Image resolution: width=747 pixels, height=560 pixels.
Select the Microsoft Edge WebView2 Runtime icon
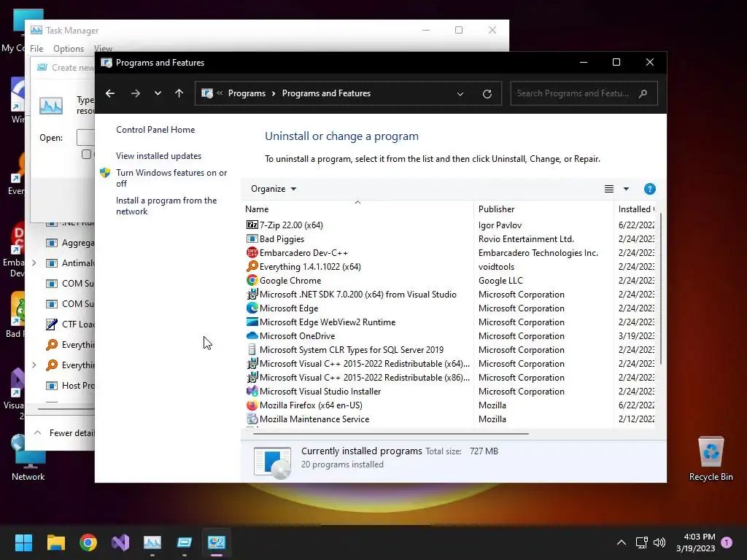(252, 322)
